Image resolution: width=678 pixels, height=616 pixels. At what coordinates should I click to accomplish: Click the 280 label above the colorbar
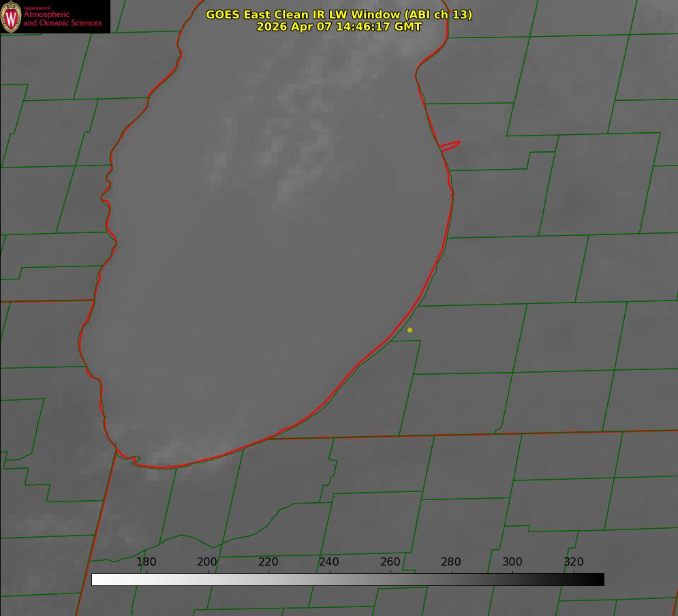[451, 561]
